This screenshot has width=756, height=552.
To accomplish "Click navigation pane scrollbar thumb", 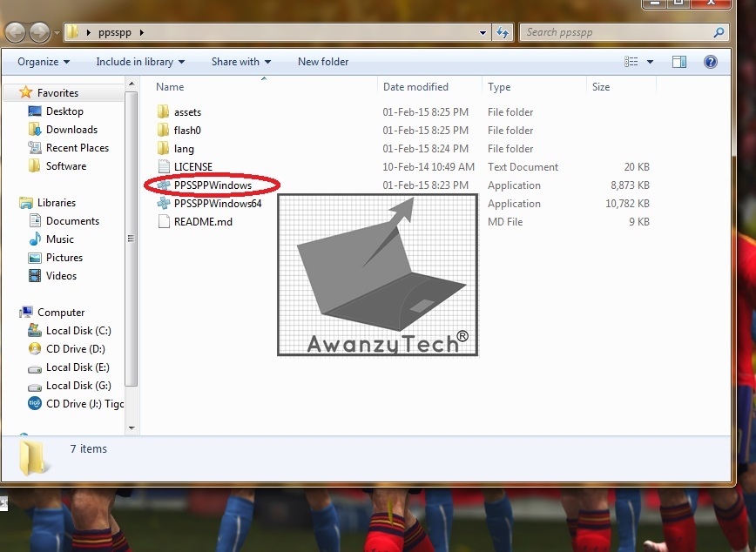I will [132, 239].
